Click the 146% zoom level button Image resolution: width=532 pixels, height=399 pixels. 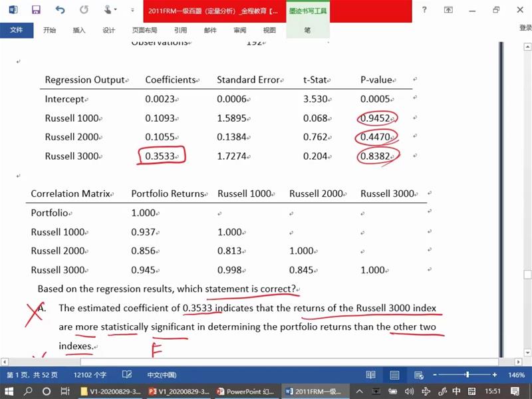[517, 375]
